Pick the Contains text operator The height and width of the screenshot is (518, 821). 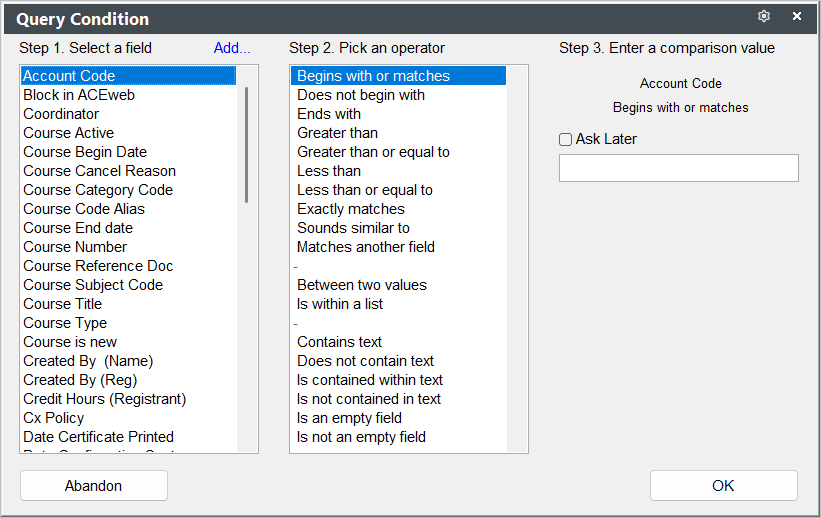point(398,342)
